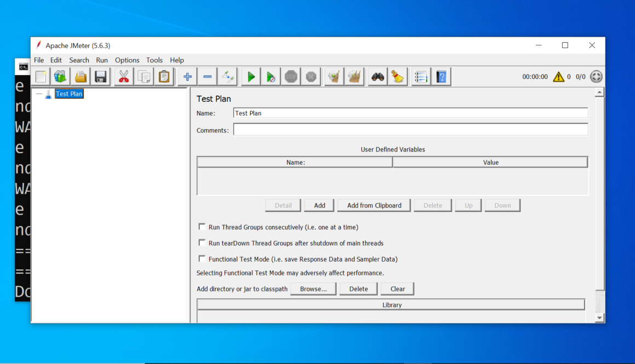635x364 pixels.
Task: Enable Run Thread Groups consecutively checkbox
Action: [203, 227]
